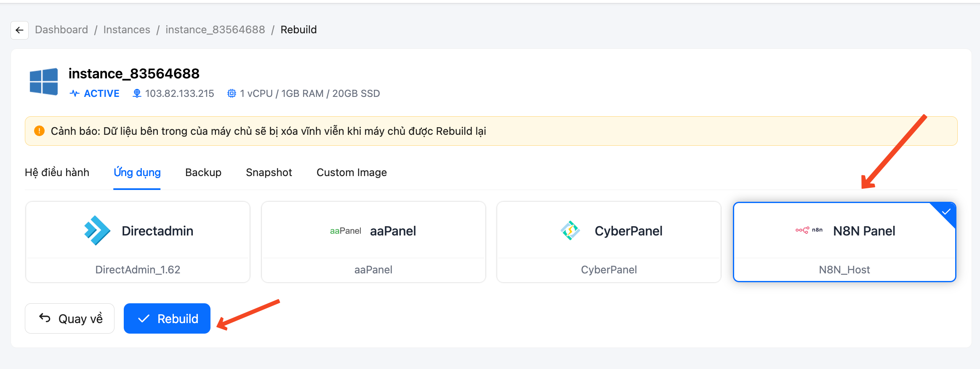Select IP address 103.82.133.215

coord(180,94)
